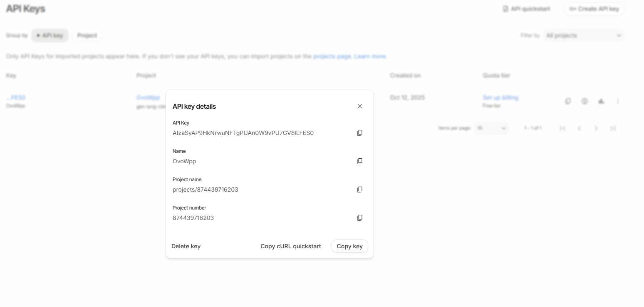The height and width of the screenshot is (307, 644).
Task: Jump to last page of keys
Action: [613, 128]
